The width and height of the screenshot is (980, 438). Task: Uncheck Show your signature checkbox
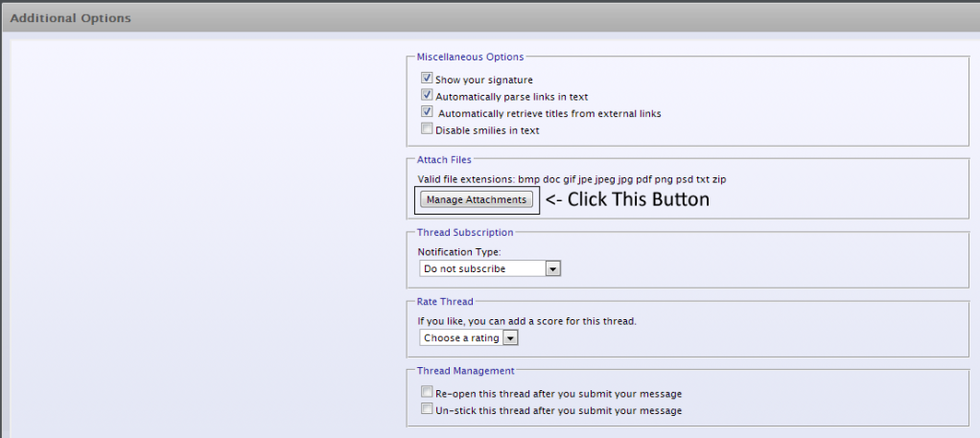[427, 79]
